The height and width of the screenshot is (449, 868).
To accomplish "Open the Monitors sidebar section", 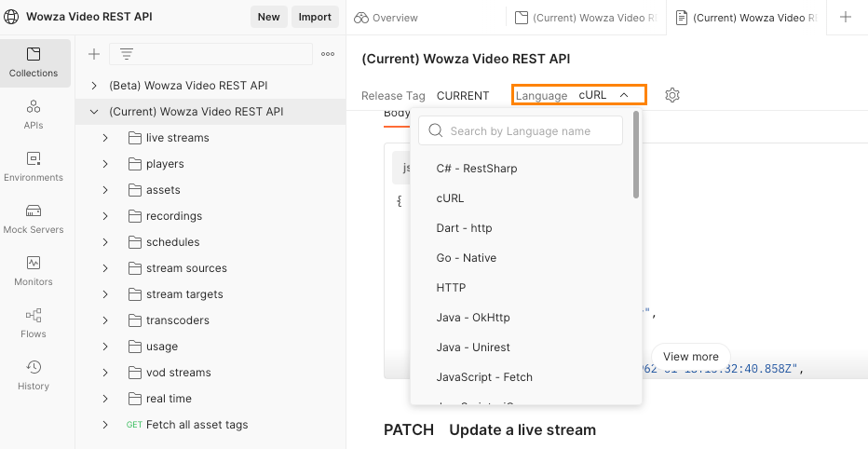I will (34, 271).
